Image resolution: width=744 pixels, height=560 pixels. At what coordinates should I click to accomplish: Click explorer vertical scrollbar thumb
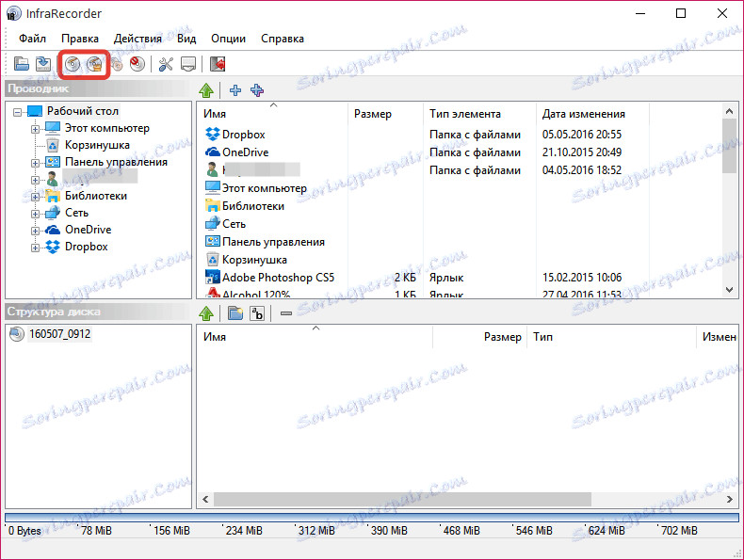click(730, 146)
